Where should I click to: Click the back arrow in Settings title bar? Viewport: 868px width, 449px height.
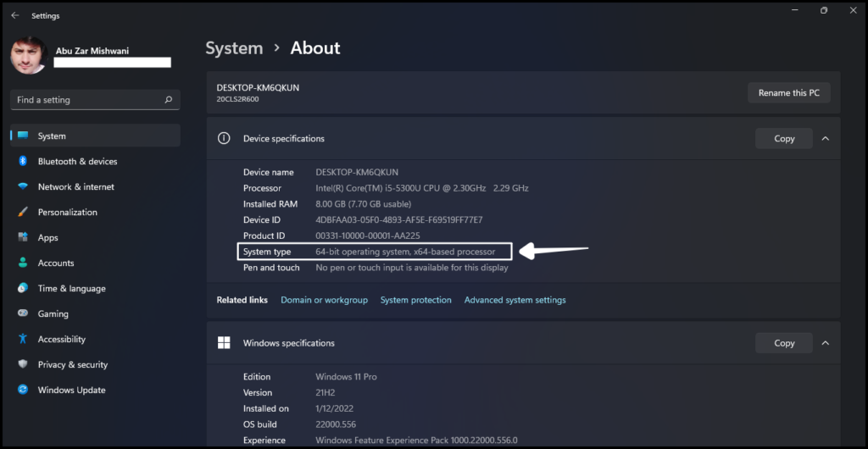[x=15, y=15]
